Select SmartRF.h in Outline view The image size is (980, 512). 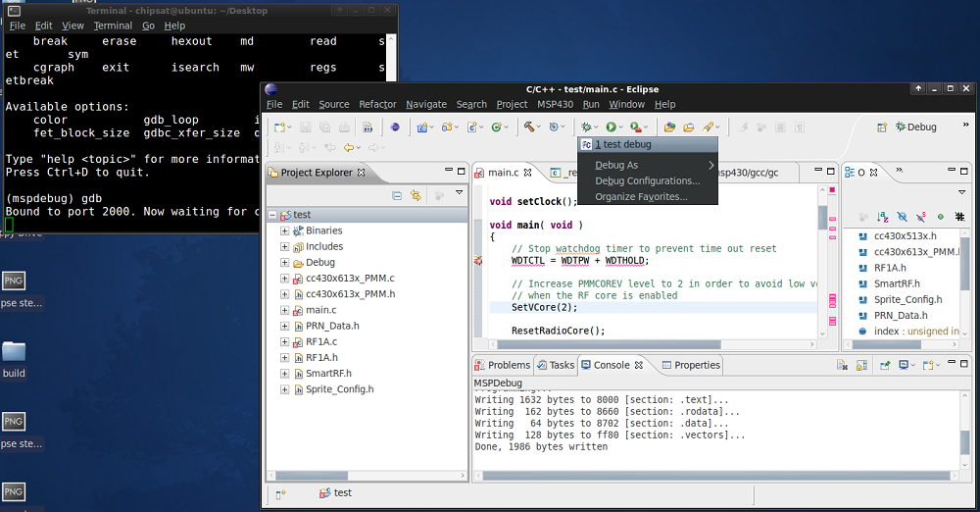click(x=897, y=283)
